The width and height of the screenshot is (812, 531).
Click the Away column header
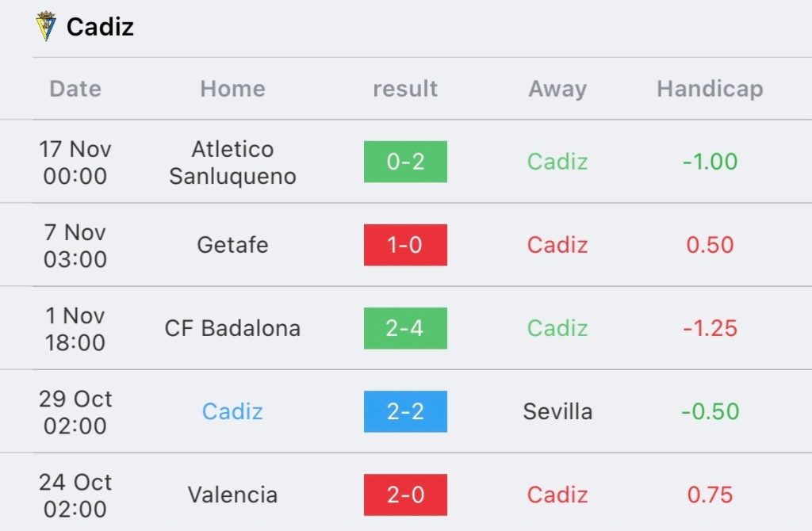pyautogui.click(x=557, y=89)
